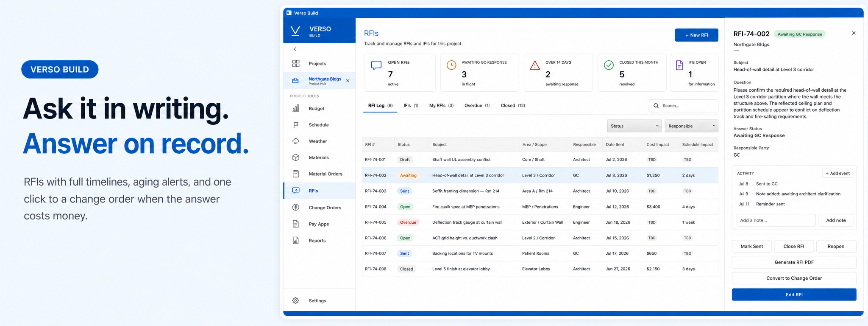
Task: Click the Verso V logo
Action: pyautogui.click(x=295, y=31)
